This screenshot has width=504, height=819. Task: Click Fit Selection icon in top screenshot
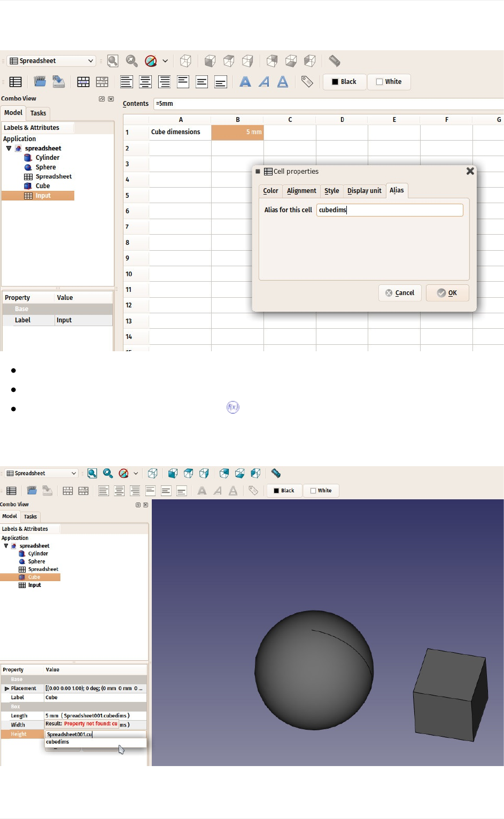pos(131,61)
